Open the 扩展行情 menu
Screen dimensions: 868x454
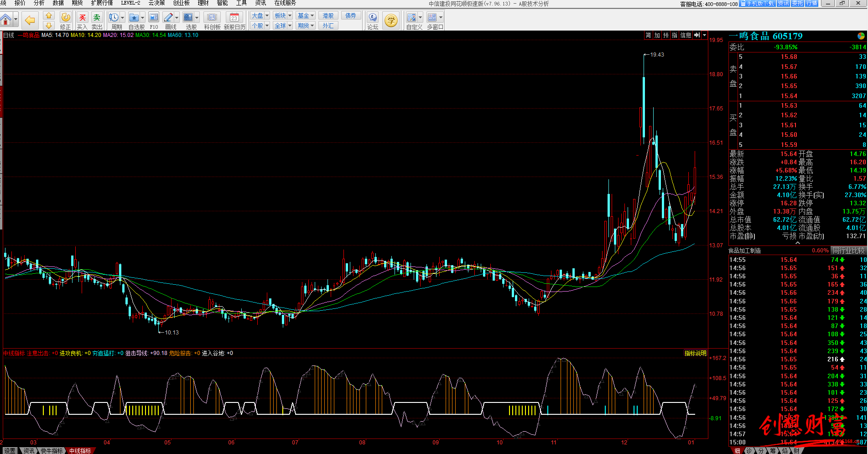(x=102, y=3)
